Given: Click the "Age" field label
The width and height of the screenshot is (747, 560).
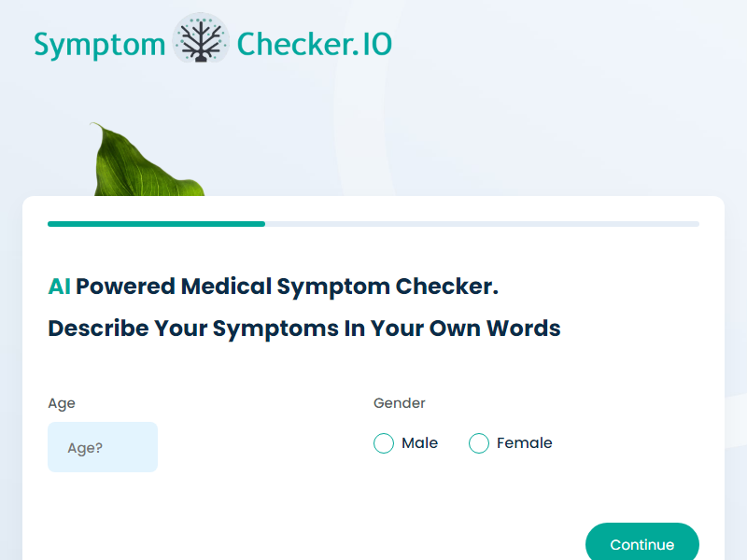Looking at the screenshot, I should coord(62,403).
